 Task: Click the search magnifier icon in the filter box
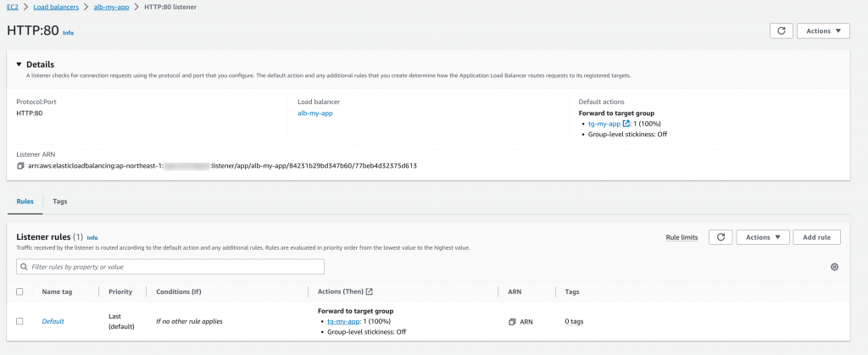pos(24,267)
